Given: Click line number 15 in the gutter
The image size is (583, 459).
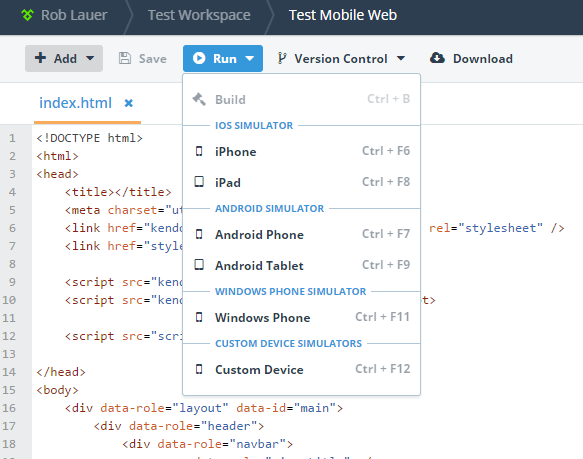Looking at the screenshot, I should click(9, 390).
